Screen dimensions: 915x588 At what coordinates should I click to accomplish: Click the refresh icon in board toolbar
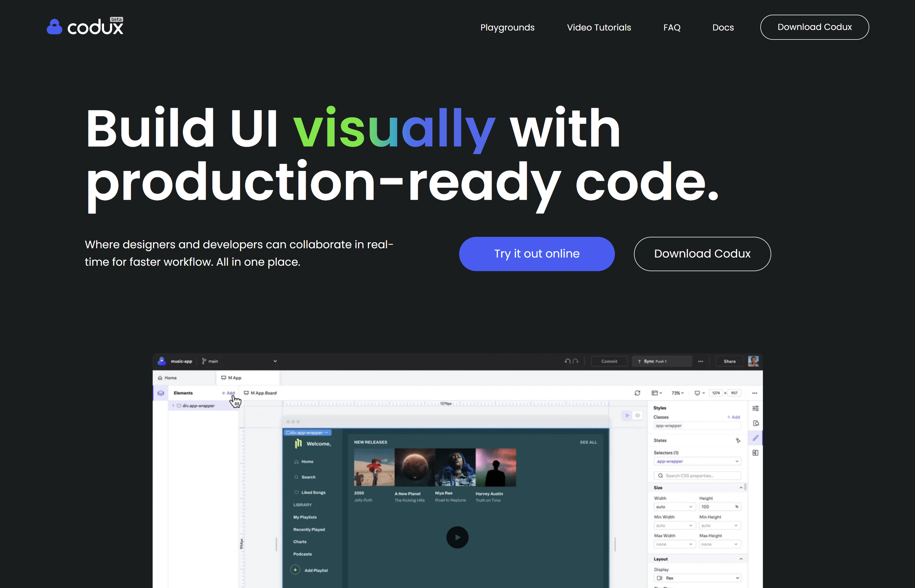pyautogui.click(x=638, y=393)
